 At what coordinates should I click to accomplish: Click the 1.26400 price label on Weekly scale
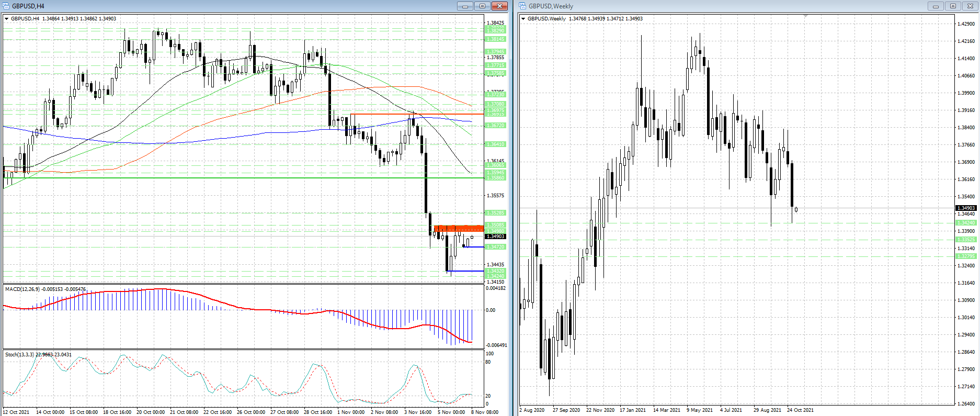point(966,404)
